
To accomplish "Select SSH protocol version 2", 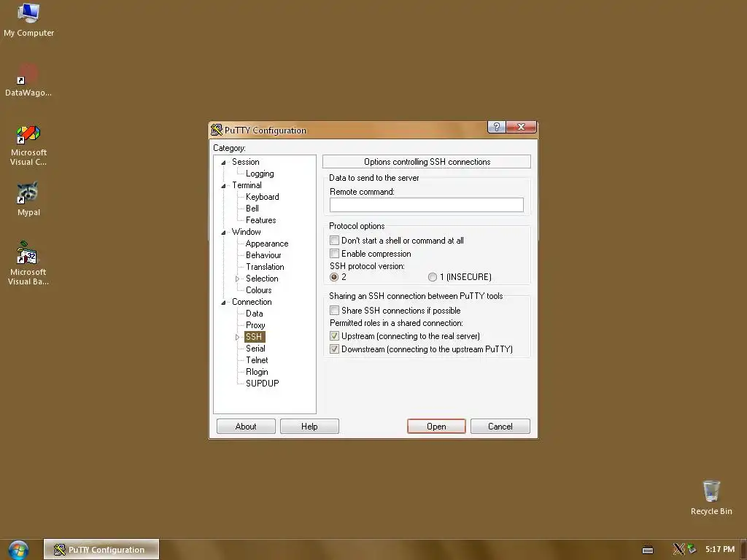I will click(334, 276).
